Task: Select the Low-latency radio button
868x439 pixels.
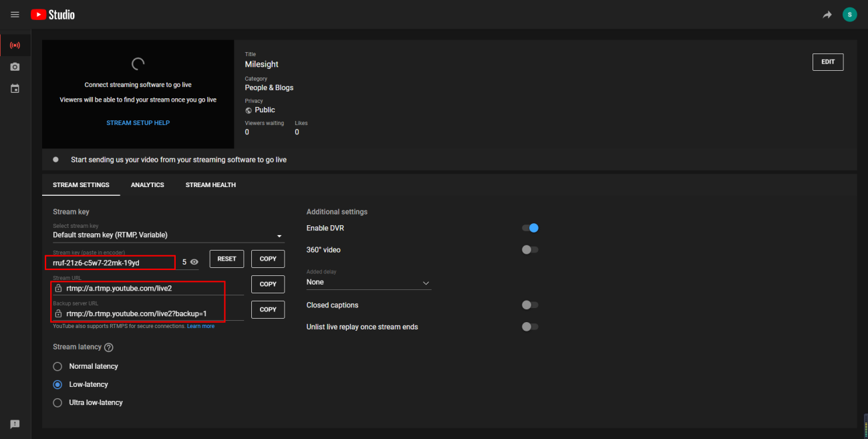Action: (57, 385)
